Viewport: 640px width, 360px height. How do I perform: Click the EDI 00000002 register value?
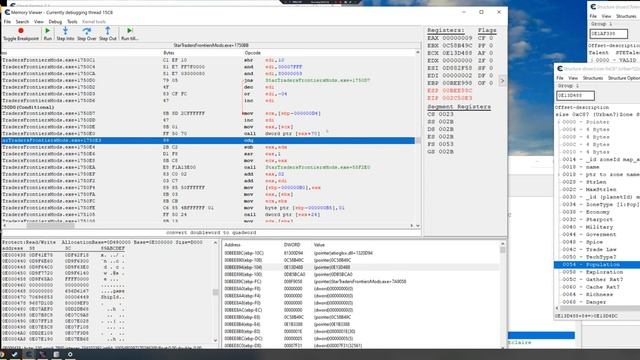point(450,76)
